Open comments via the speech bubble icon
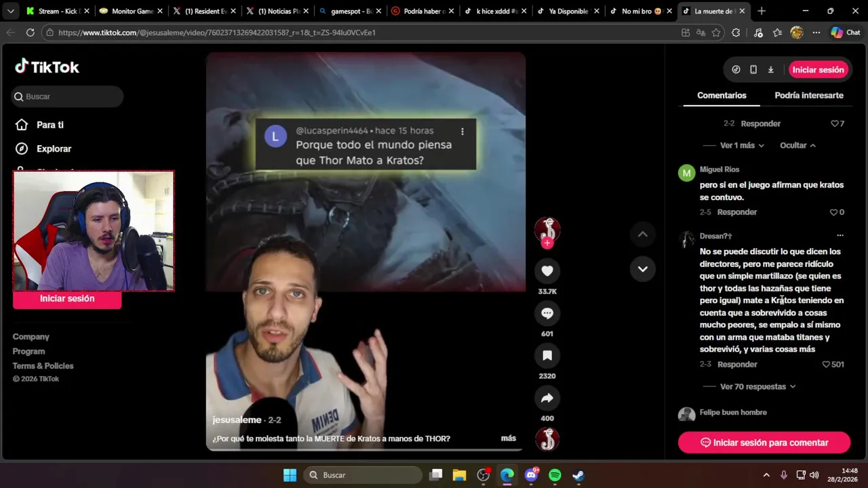 pos(547,313)
